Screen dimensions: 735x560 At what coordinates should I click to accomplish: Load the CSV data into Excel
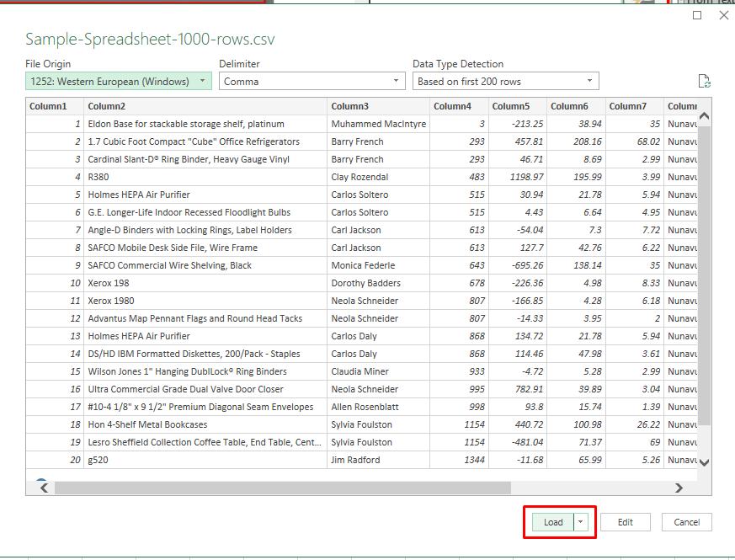tap(551, 522)
